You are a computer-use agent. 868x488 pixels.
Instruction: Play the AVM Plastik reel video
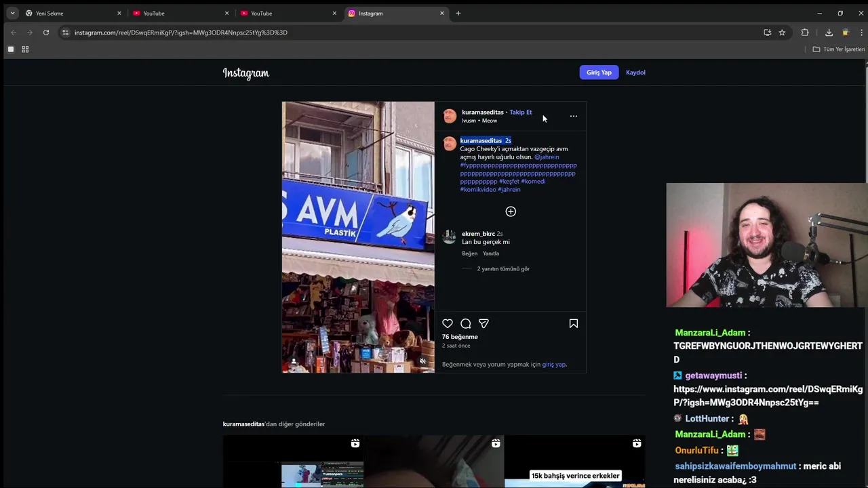(358, 237)
